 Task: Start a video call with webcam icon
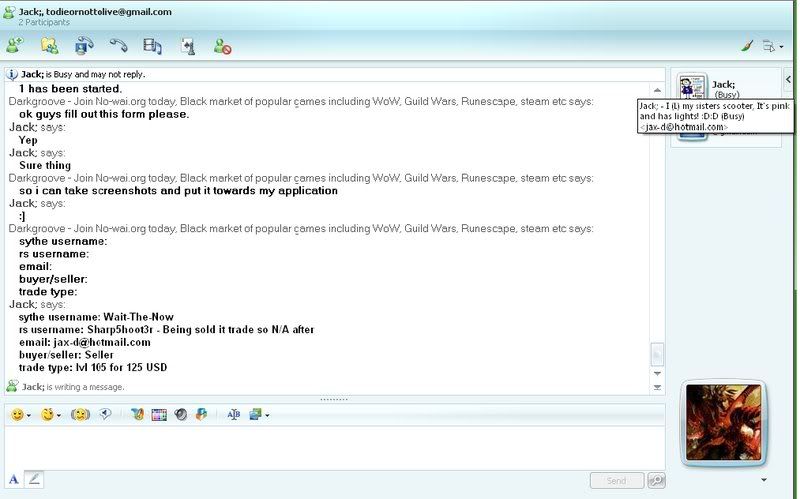click(x=84, y=46)
